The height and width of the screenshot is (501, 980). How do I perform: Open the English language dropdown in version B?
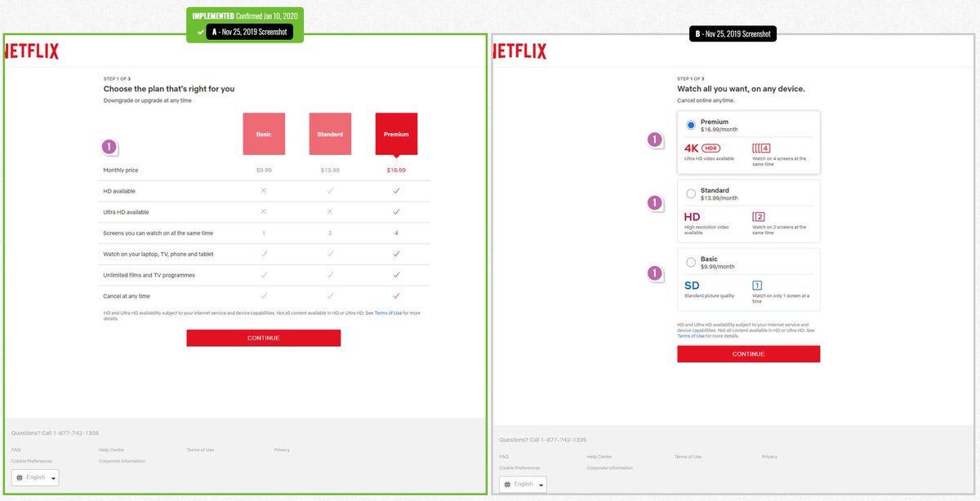coord(523,484)
